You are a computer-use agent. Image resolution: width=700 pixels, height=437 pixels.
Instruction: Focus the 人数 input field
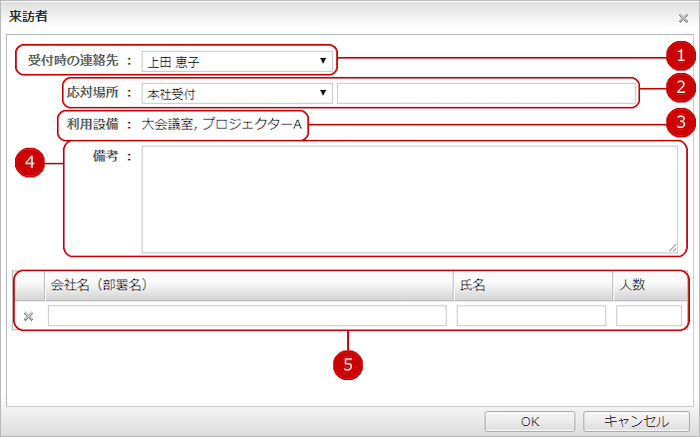click(648, 317)
